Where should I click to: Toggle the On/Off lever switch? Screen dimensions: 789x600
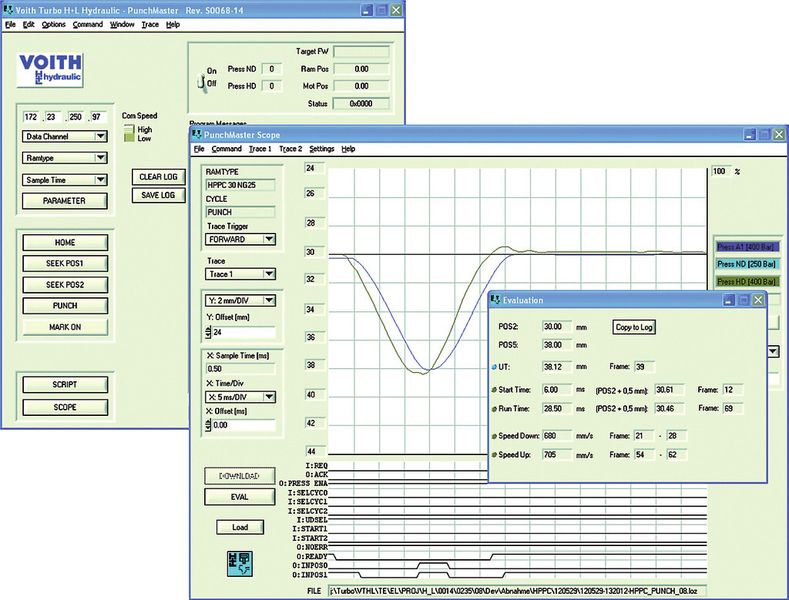click(201, 83)
